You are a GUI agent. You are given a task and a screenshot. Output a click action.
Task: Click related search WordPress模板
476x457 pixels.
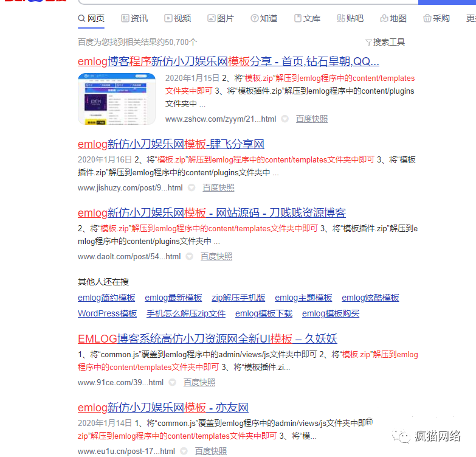(x=108, y=313)
